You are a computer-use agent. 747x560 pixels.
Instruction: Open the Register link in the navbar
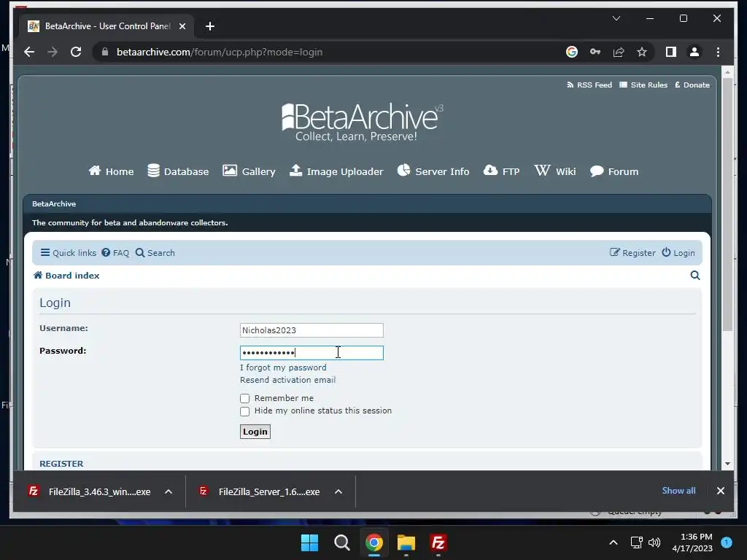pyautogui.click(x=632, y=253)
